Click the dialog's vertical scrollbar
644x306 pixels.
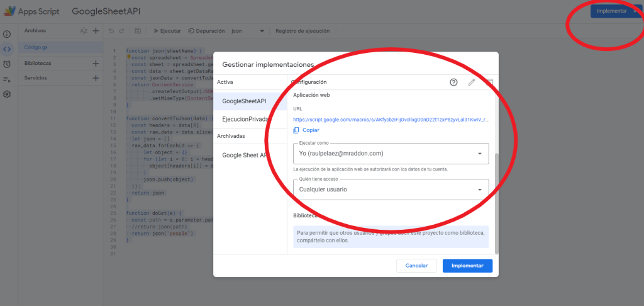(x=496, y=201)
